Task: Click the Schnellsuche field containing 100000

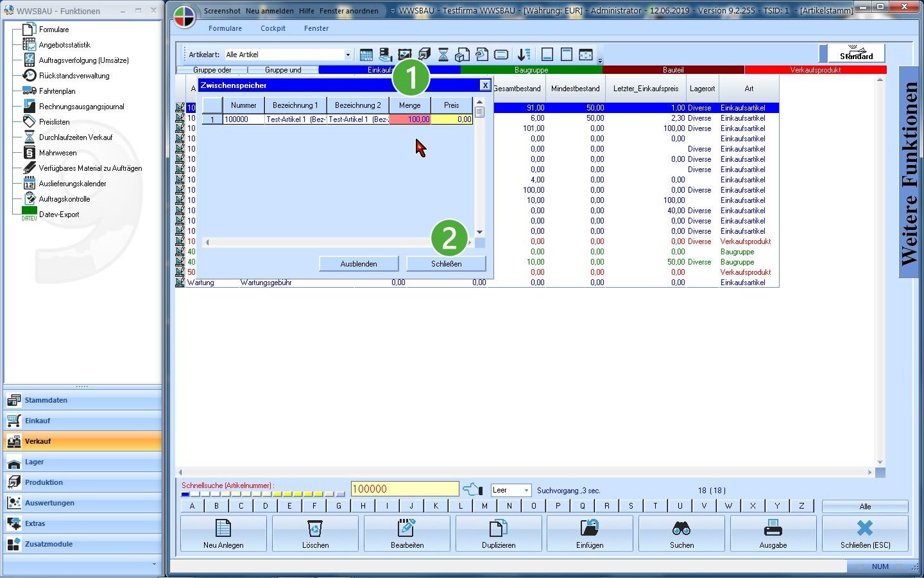Action: click(405, 489)
